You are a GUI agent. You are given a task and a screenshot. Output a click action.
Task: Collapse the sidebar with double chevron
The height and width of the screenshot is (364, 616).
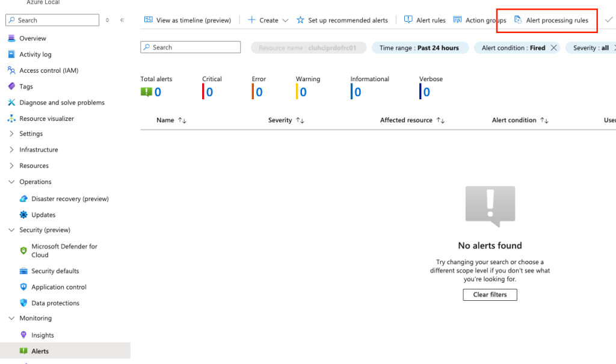[x=122, y=20]
